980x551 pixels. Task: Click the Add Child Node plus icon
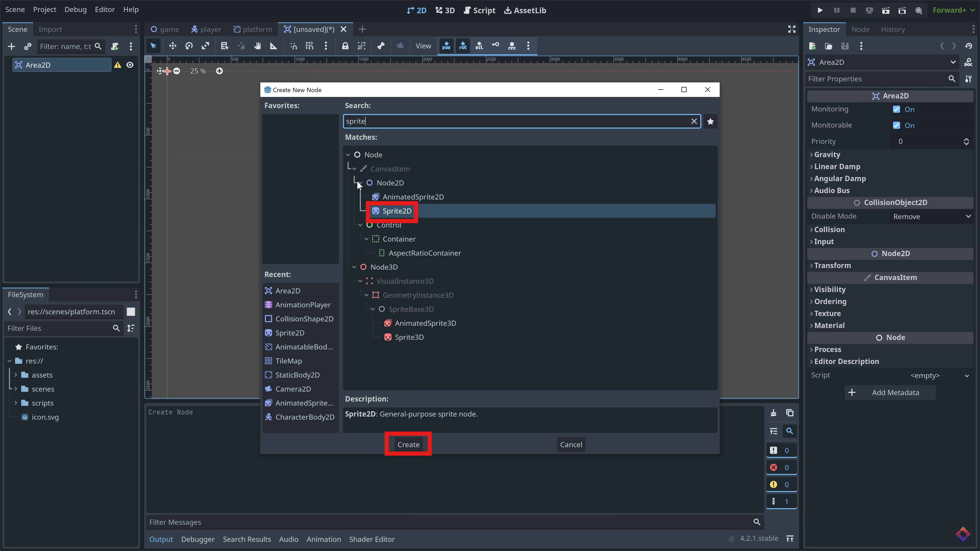[11, 46]
